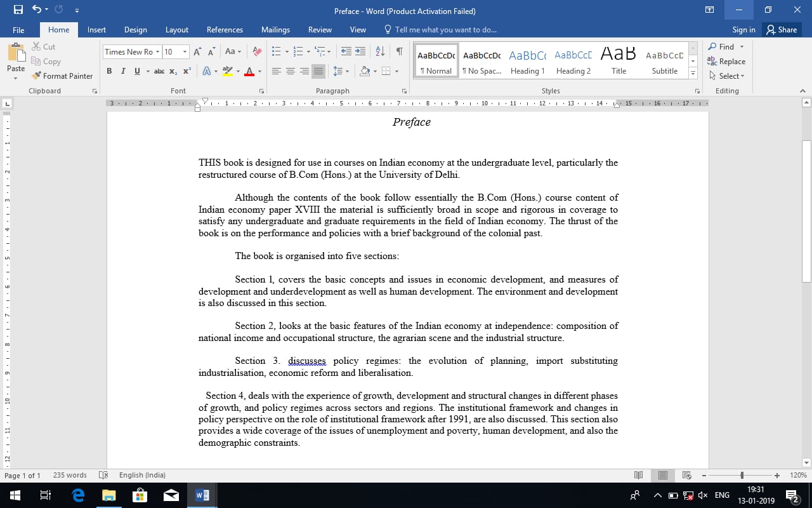Screen dimensions: 812x508
Task: Open the font size dropdown showing 10
Action: pos(185,51)
